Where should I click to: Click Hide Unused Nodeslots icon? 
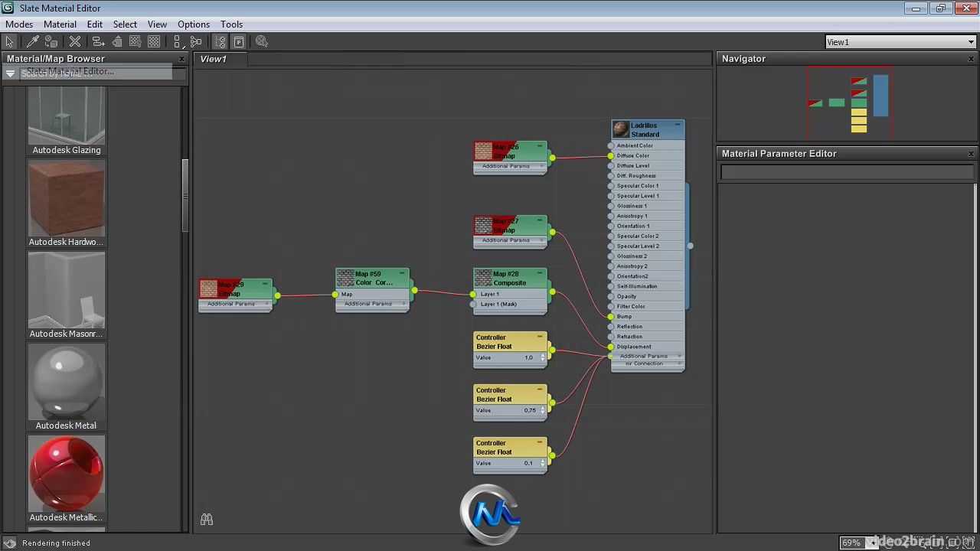117,42
